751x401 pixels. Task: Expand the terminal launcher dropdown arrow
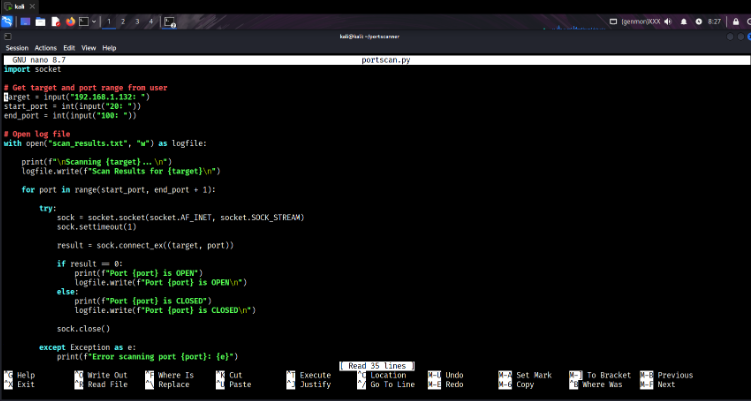pos(94,22)
